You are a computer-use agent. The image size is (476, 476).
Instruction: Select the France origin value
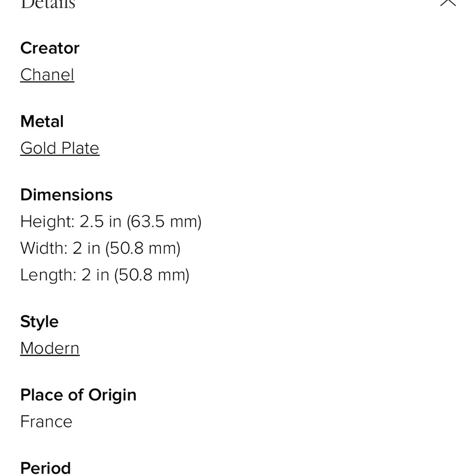click(46, 422)
